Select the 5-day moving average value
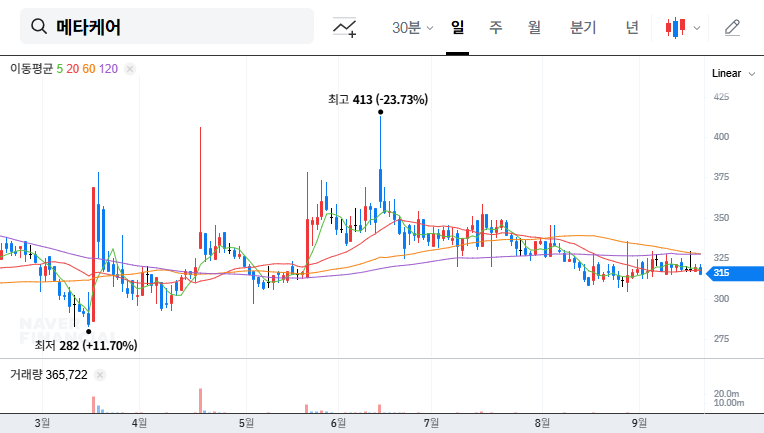The width and height of the screenshot is (764, 433). coord(59,69)
